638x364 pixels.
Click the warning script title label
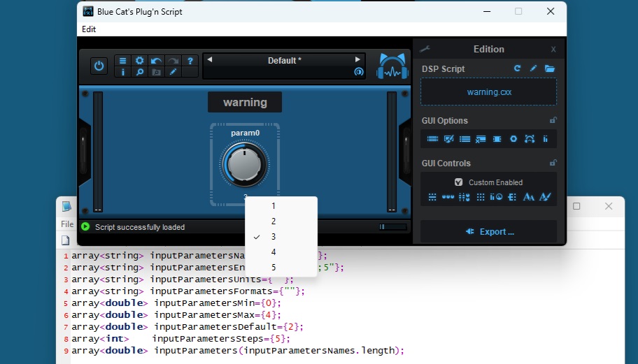[245, 102]
